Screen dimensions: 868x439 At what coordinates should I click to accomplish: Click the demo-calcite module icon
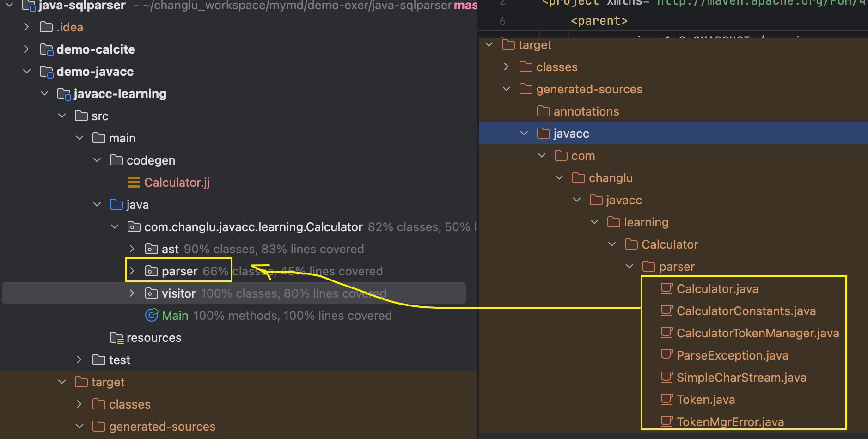click(47, 49)
